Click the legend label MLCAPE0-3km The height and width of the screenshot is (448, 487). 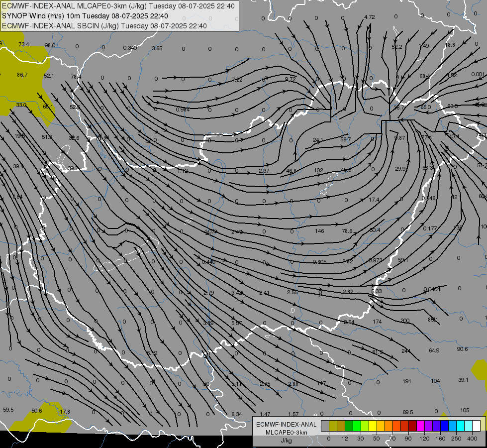point(286,432)
